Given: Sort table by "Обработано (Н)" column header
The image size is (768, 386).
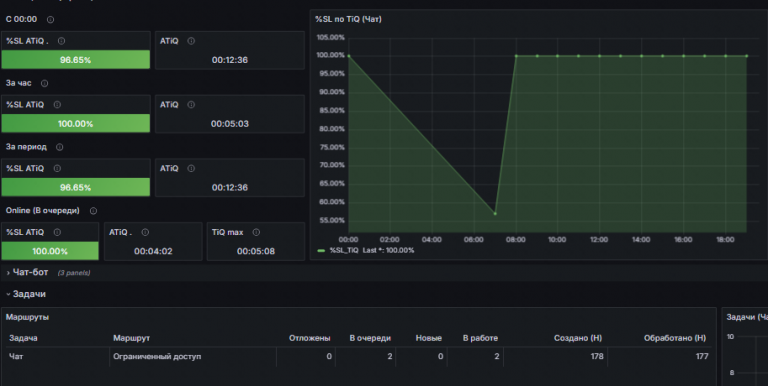Looking at the screenshot, I should (675, 338).
